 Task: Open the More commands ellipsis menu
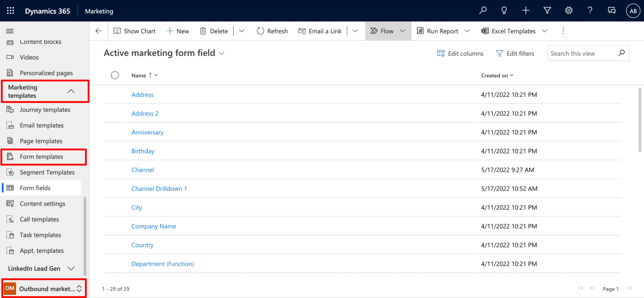(x=563, y=31)
